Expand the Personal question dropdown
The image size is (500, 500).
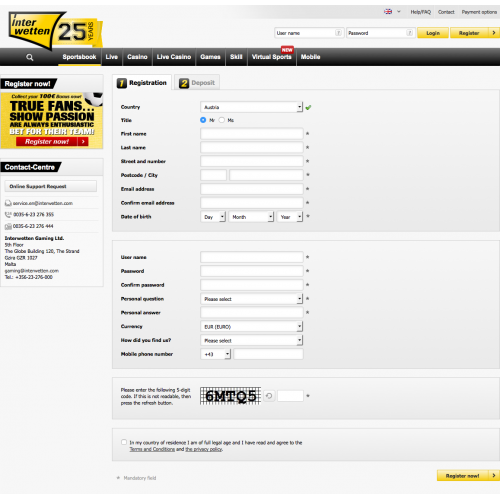point(252,299)
